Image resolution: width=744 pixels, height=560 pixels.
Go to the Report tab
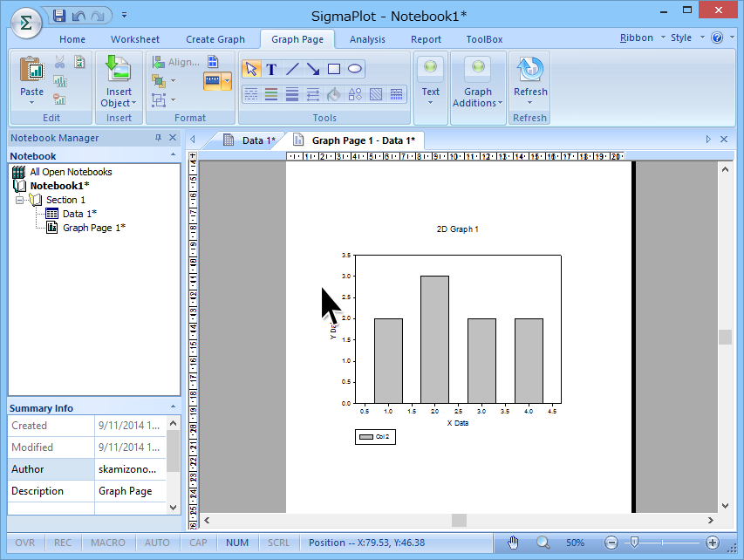pos(426,39)
